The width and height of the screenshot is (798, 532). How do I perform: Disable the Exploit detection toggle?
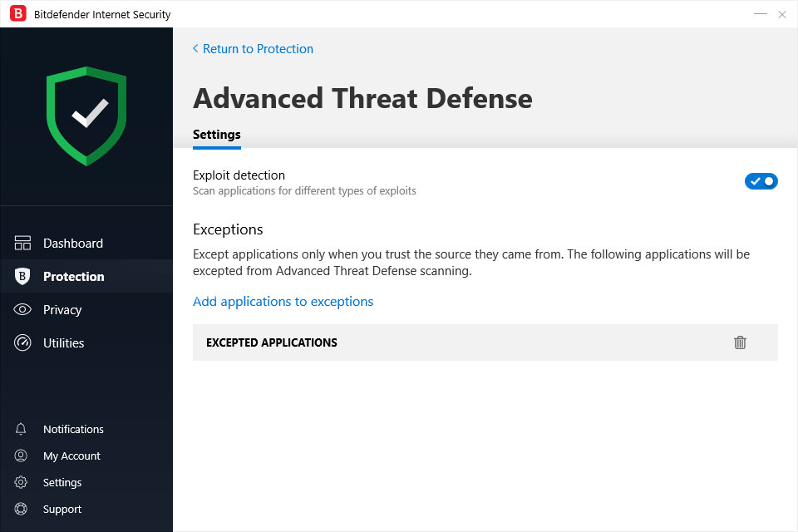[761, 181]
